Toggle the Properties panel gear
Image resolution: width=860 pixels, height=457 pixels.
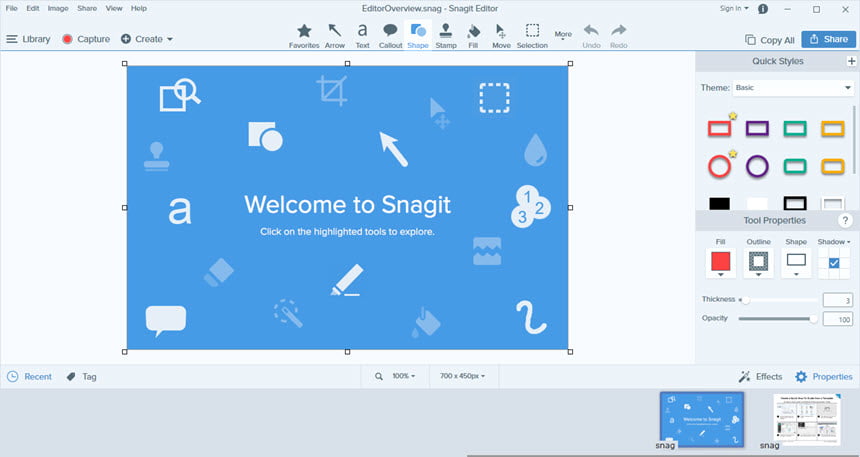(x=824, y=376)
